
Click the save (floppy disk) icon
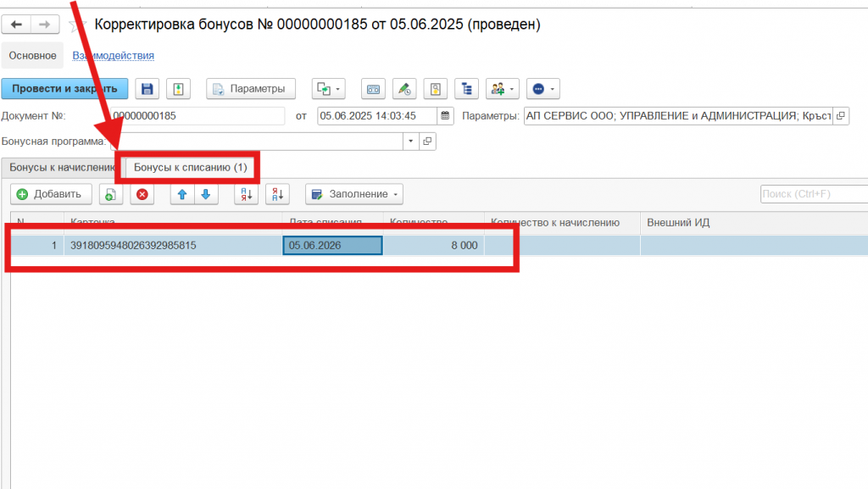coord(147,89)
